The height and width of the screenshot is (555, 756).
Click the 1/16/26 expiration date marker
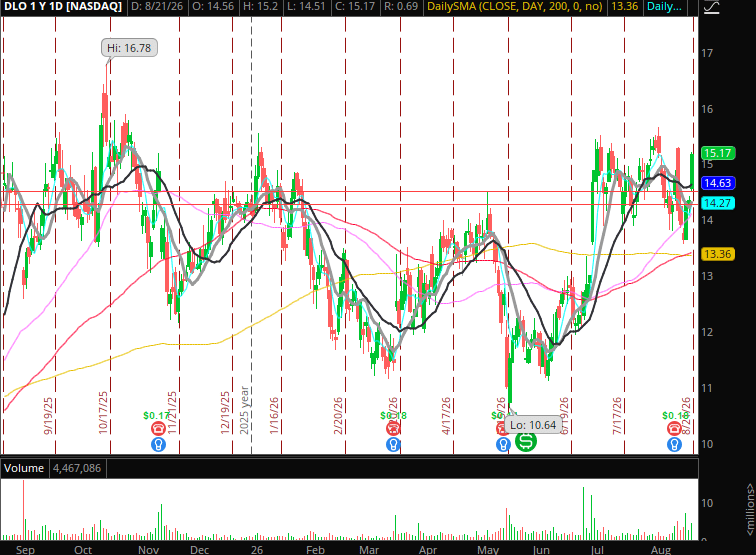pyautogui.click(x=274, y=416)
